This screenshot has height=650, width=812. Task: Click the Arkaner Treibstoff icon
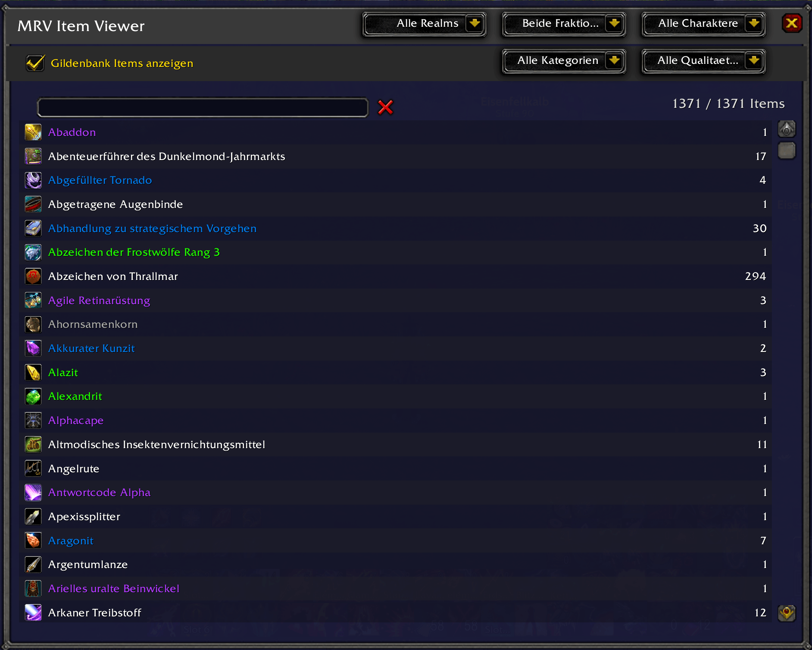point(33,612)
